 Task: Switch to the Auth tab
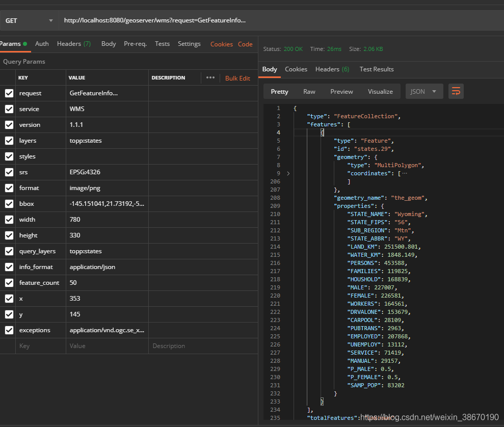point(42,44)
